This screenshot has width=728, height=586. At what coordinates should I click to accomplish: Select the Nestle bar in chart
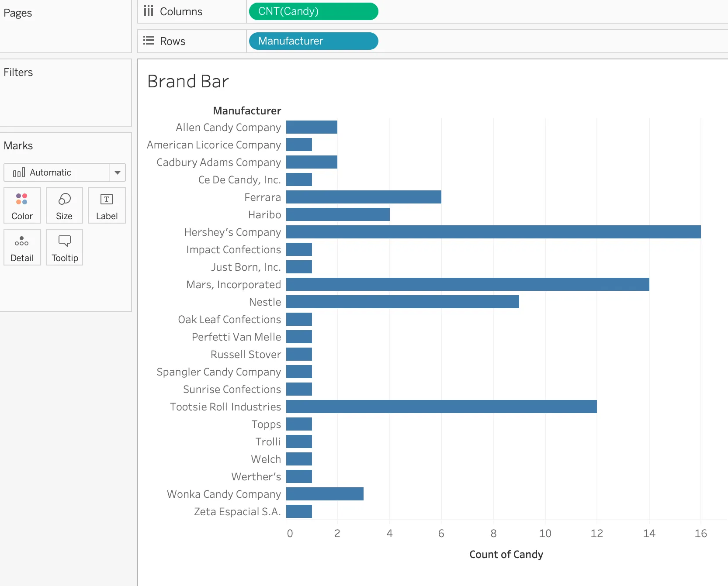[402, 302]
